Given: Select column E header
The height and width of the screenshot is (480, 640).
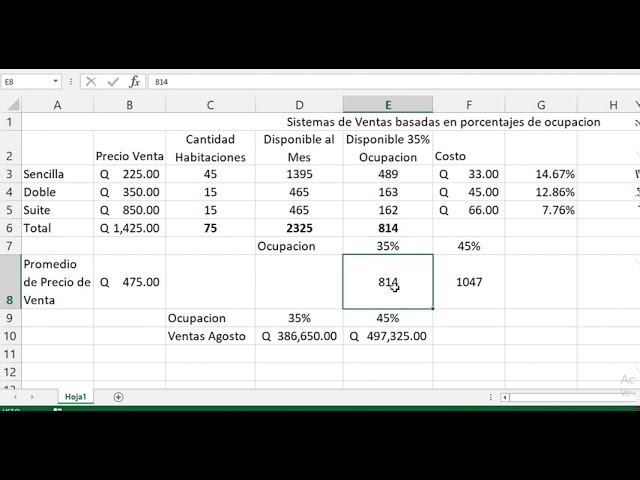Looking at the screenshot, I should coord(388,105).
